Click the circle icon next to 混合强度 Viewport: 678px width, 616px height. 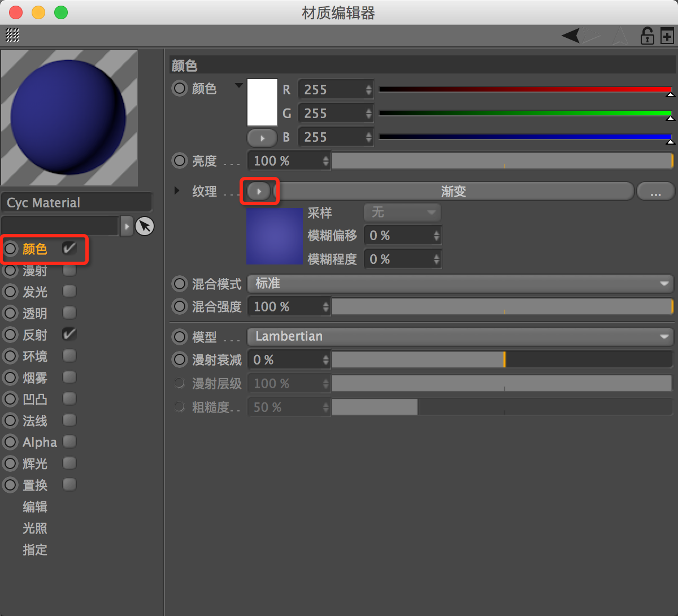pos(180,306)
